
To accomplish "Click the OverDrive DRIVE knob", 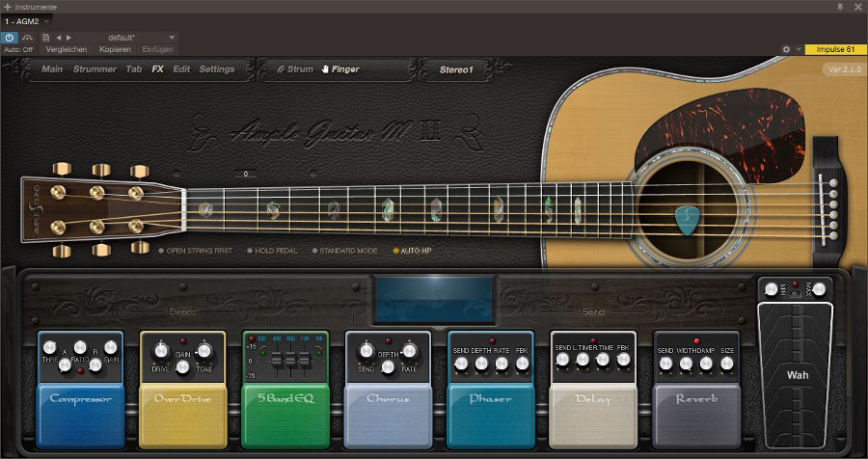I will coord(161,350).
